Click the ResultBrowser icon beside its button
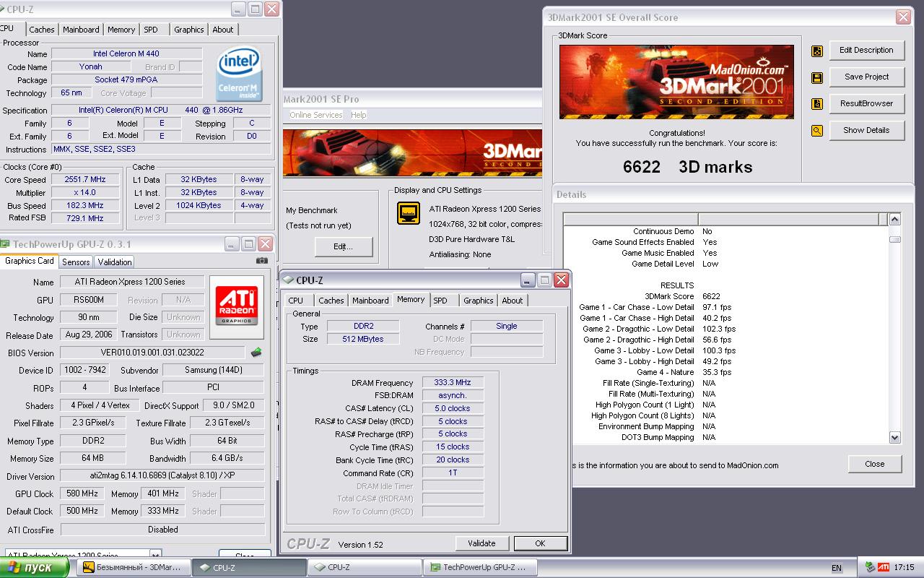This screenshot has width=924, height=578. pos(817,104)
